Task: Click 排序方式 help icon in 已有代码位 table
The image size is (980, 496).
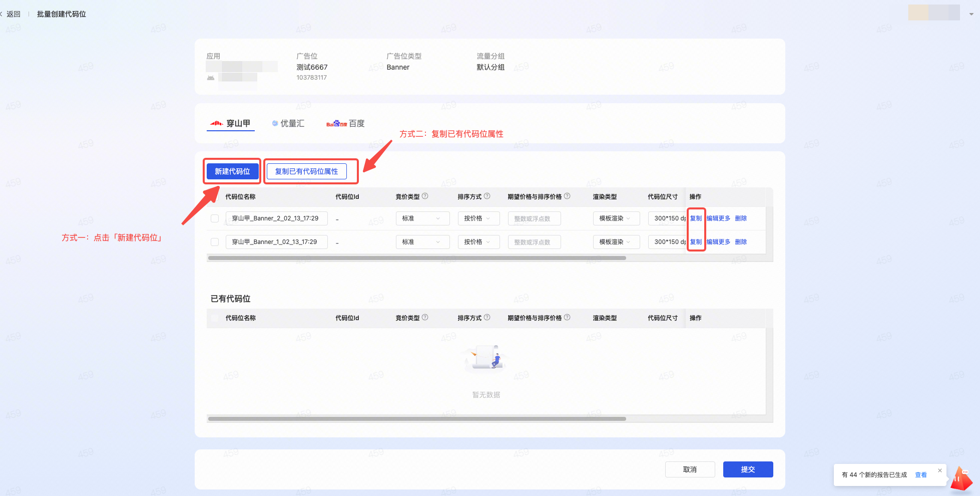Action: coord(487,318)
